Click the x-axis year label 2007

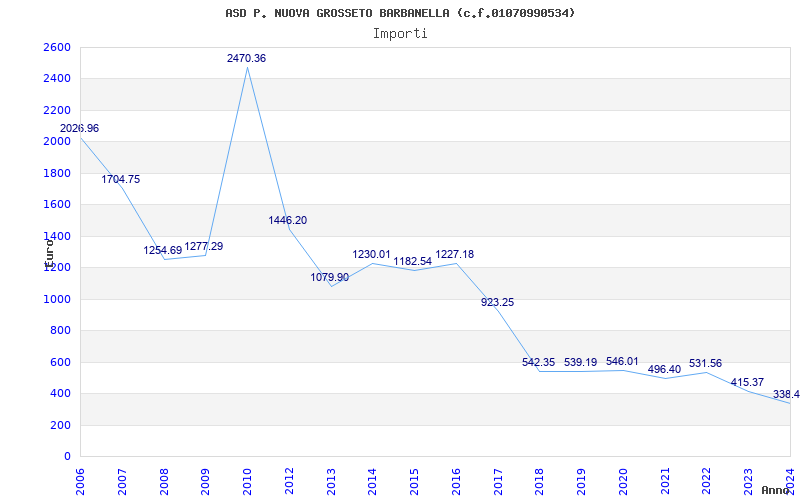(x=121, y=481)
